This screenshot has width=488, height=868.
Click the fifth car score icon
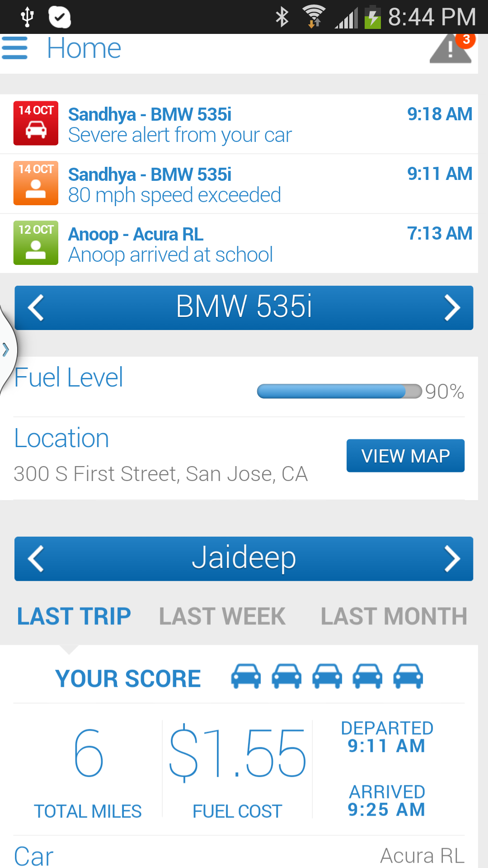(408, 676)
